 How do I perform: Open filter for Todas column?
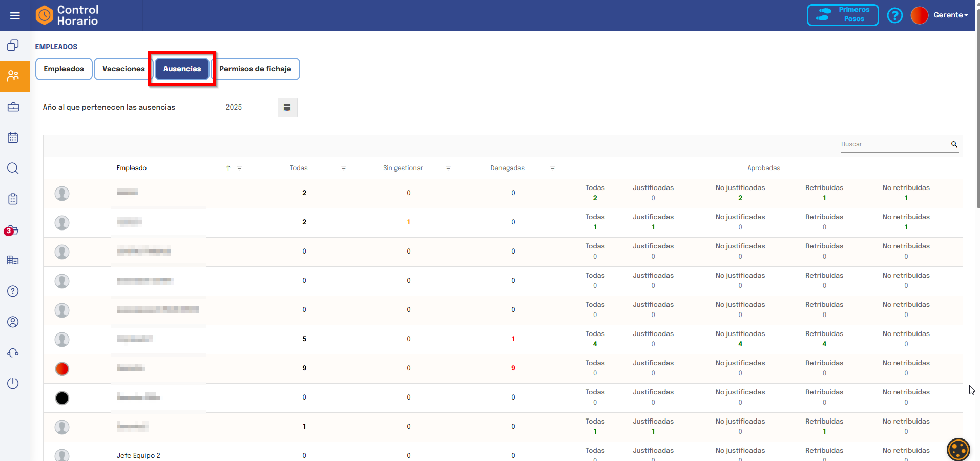[x=344, y=168]
